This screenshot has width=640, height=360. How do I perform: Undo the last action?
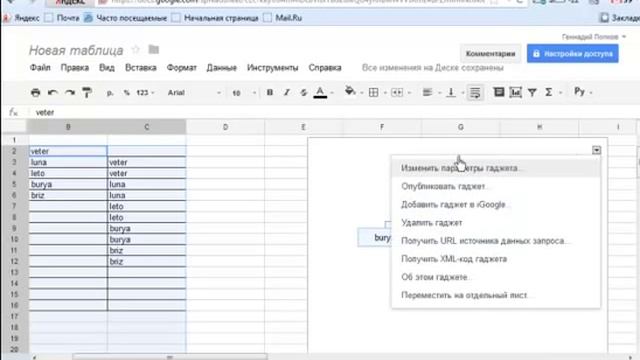tap(53, 93)
